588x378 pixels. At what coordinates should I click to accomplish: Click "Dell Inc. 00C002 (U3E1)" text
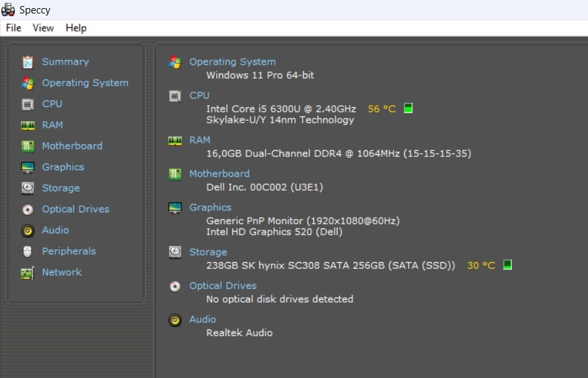[265, 187]
